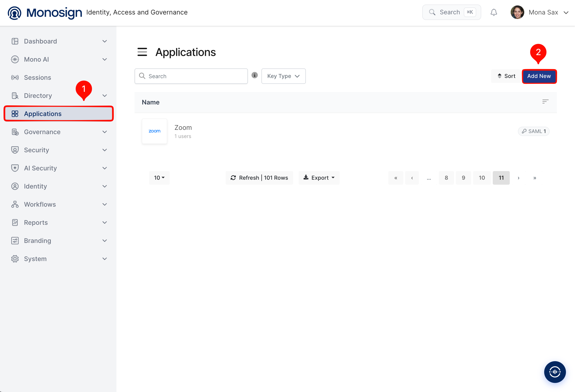This screenshot has height=392, width=575.
Task: Click the Reports sidebar icon
Action: [x=15, y=223]
